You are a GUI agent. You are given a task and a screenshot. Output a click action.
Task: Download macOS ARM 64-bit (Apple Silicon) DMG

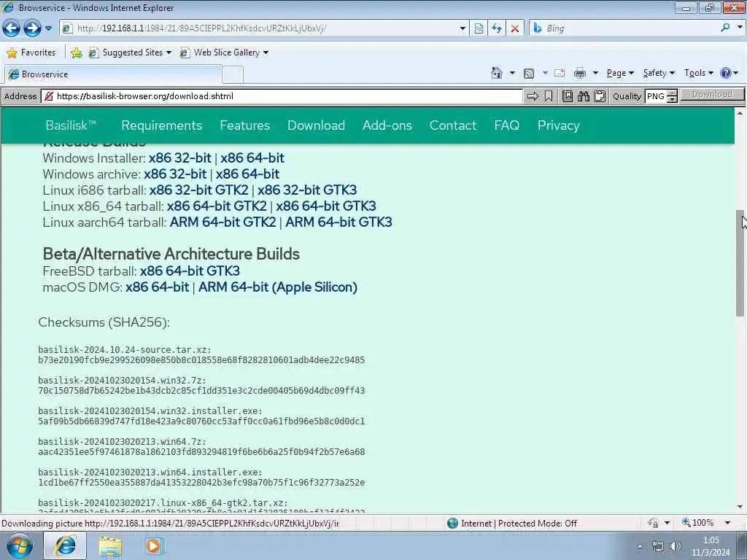coord(278,287)
